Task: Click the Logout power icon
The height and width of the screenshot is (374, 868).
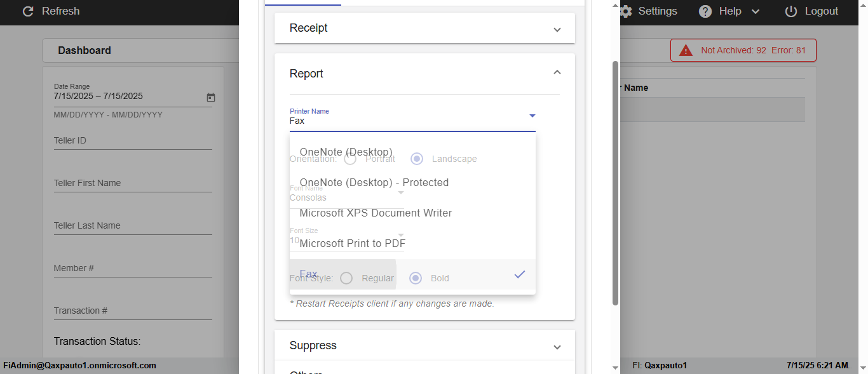Action: click(x=791, y=11)
